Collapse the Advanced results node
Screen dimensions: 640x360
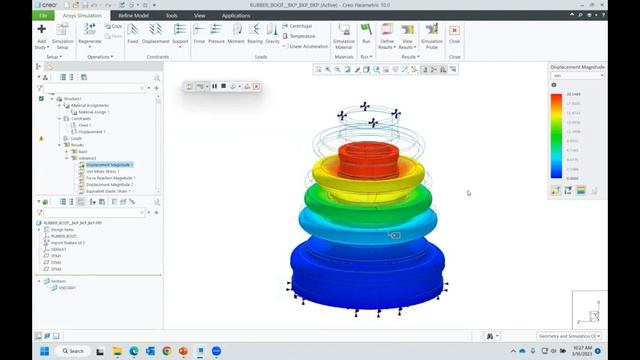[67, 158]
